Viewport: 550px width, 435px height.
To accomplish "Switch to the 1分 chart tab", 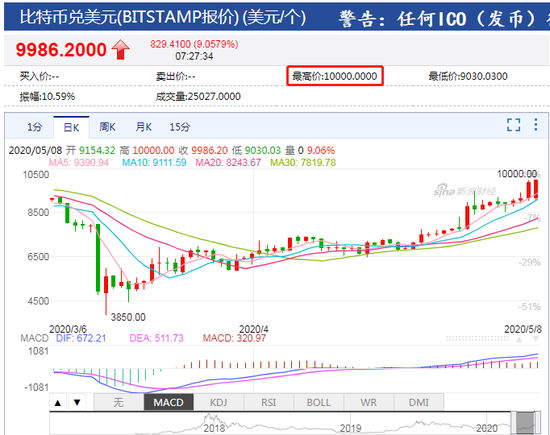I will 35,127.
